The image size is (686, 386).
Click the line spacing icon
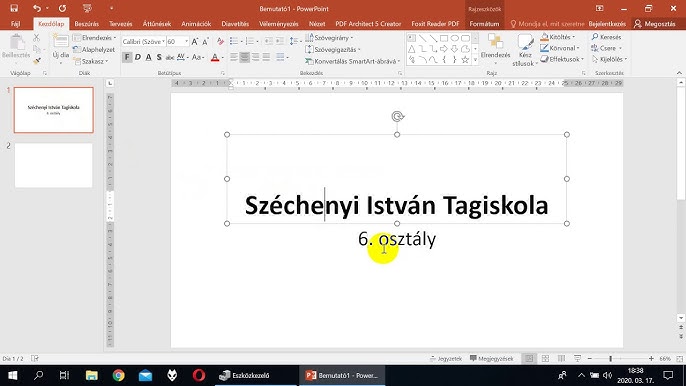pos(295,42)
